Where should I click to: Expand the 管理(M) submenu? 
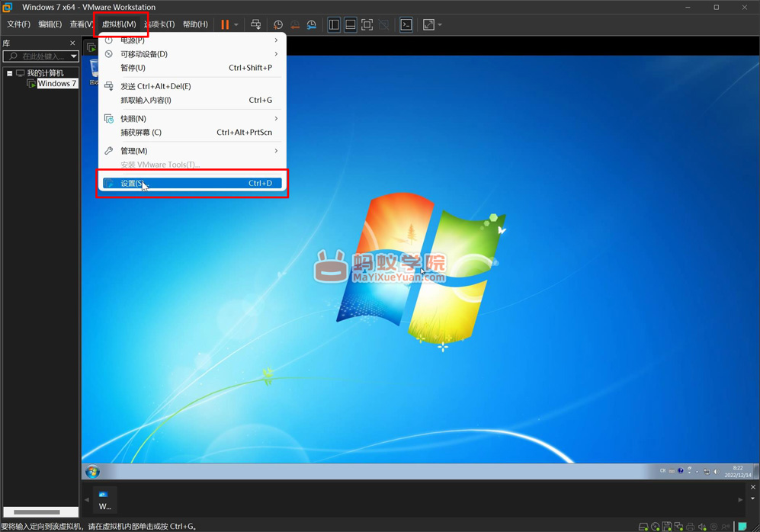click(192, 151)
